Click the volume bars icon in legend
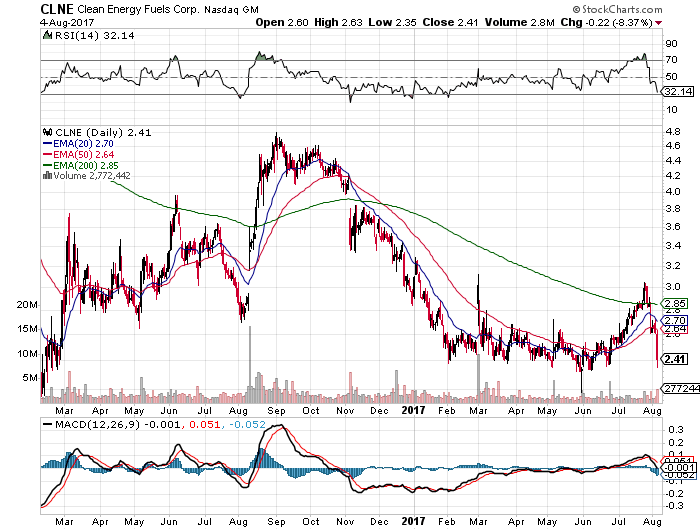The width and height of the screenshot is (700, 530). 47,175
